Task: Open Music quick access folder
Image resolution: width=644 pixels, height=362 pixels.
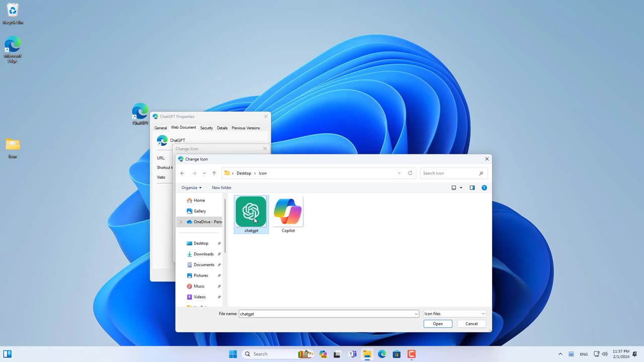Action: pos(199,286)
